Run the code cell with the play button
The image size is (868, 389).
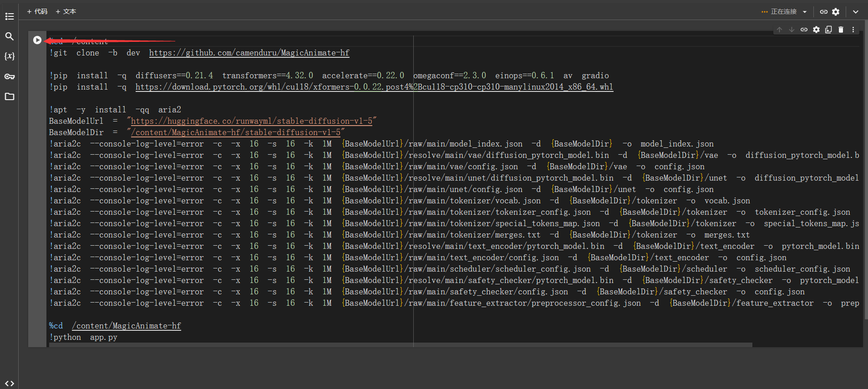pyautogui.click(x=37, y=40)
